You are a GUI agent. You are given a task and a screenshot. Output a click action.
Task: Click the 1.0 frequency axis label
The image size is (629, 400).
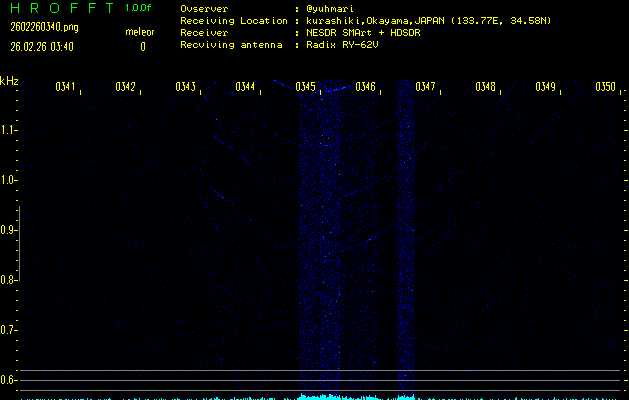click(x=8, y=180)
